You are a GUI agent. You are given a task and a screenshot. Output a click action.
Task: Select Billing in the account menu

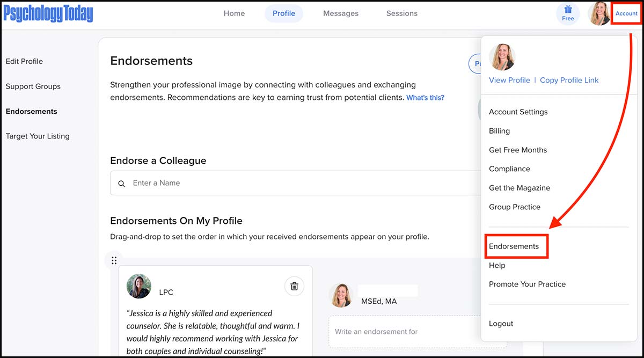(499, 131)
